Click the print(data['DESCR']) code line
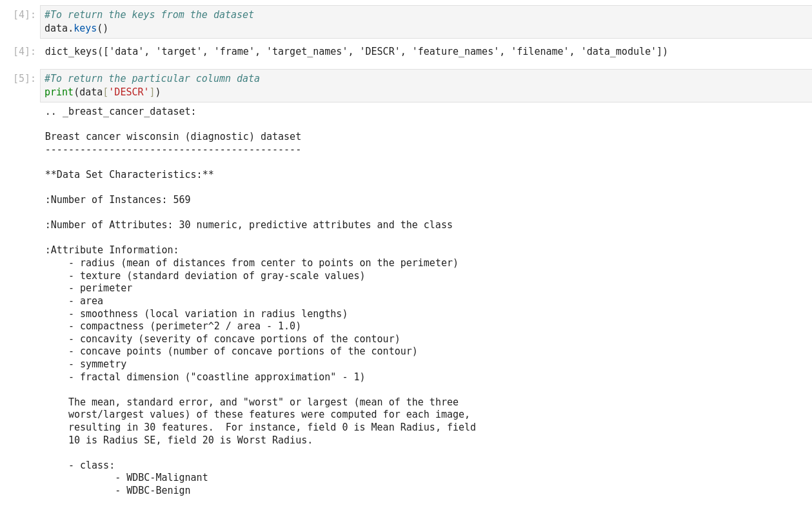 point(102,92)
